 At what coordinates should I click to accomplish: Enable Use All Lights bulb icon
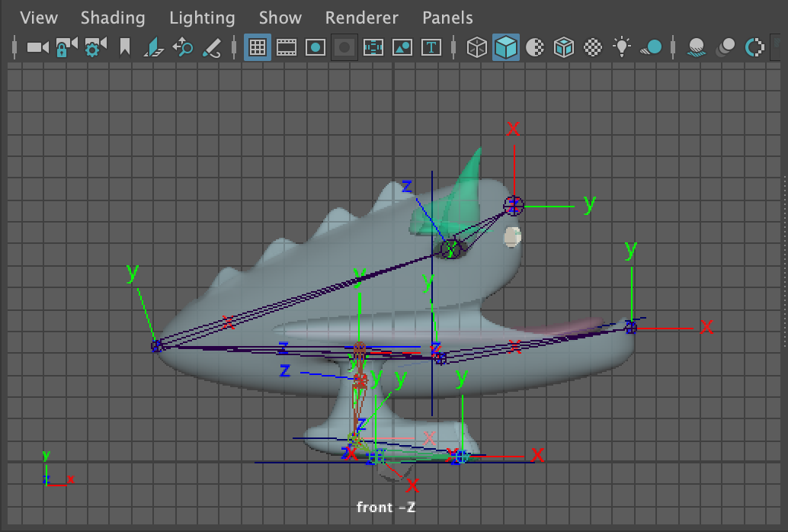point(622,46)
